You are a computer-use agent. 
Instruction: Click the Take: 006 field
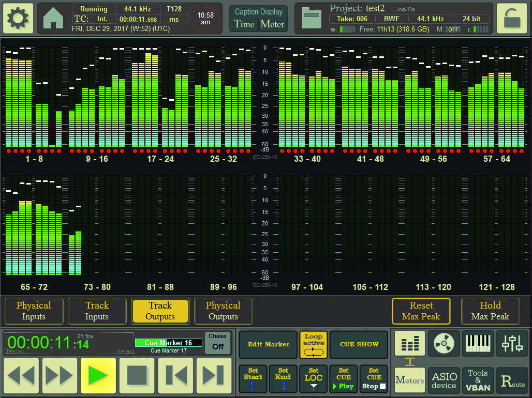coord(352,19)
